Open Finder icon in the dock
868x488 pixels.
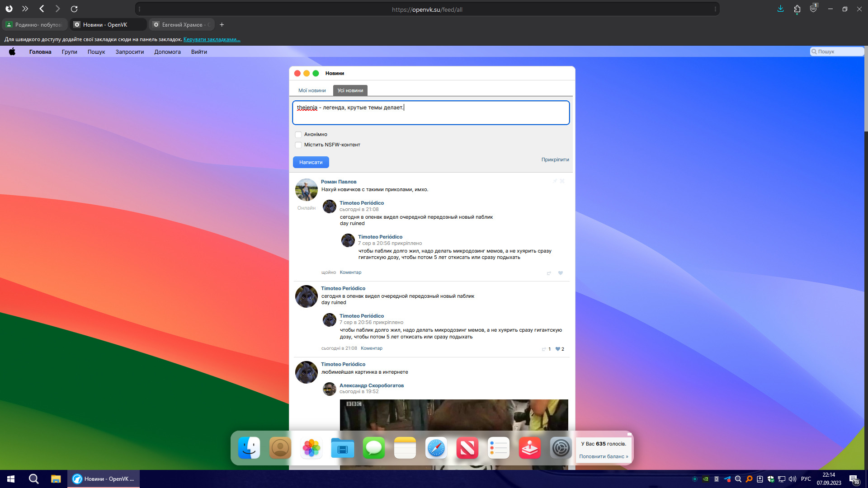pos(249,448)
